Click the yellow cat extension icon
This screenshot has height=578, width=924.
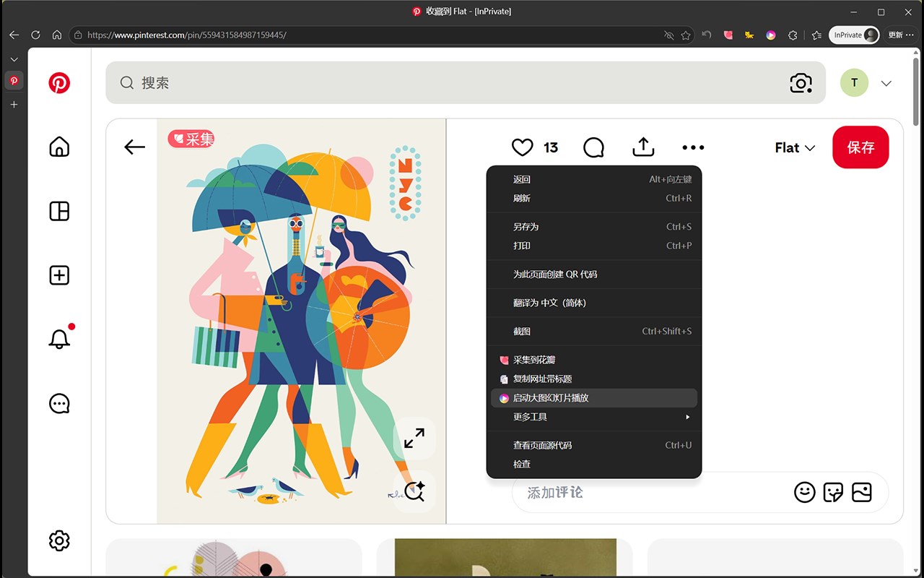click(x=749, y=35)
